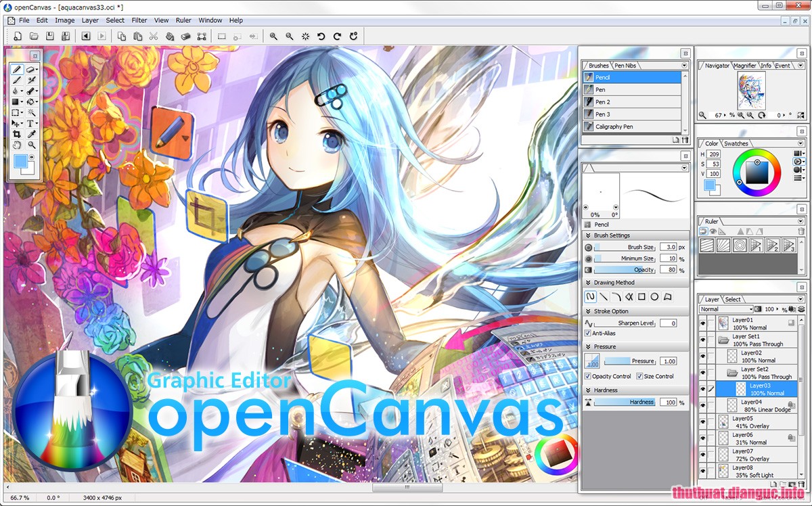
Task: Enable the Anti-Alias option
Action: [587, 333]
